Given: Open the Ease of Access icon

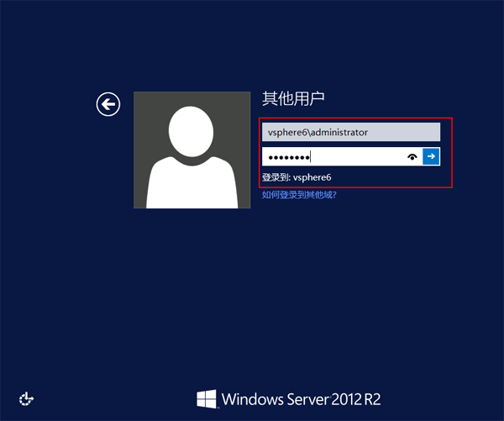Looking at the screenshot, I should (x=26, y=399).
